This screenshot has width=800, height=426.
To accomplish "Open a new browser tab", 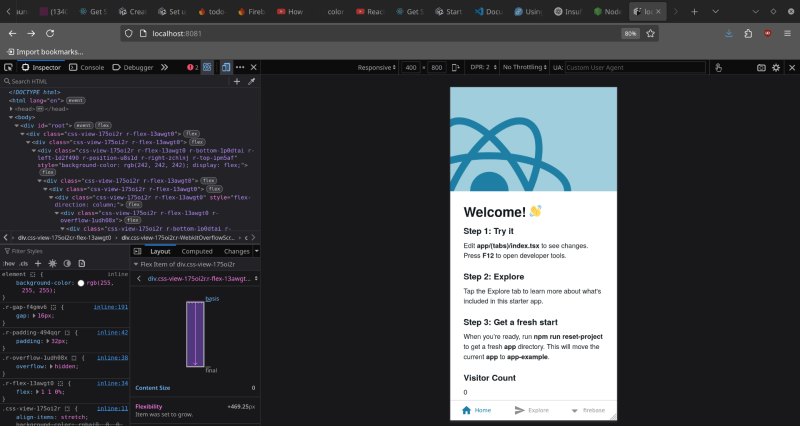I will click(x=694, y=11).
